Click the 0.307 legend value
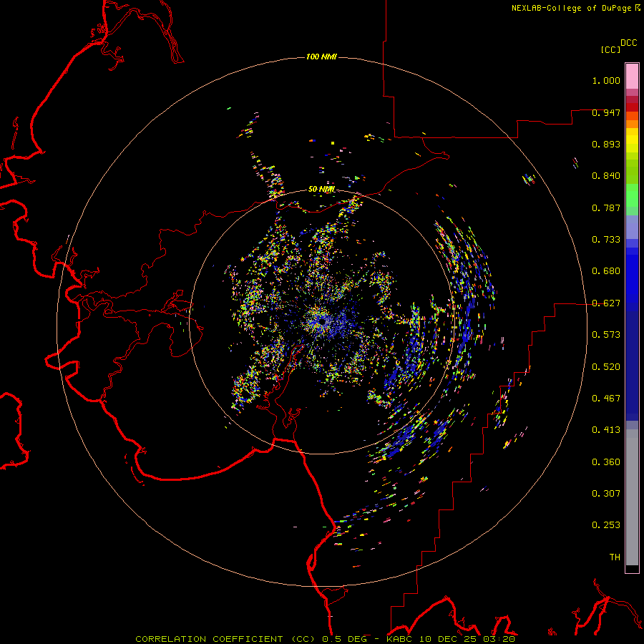The height and width of the screenshot is (644, 644). (606, 494)
